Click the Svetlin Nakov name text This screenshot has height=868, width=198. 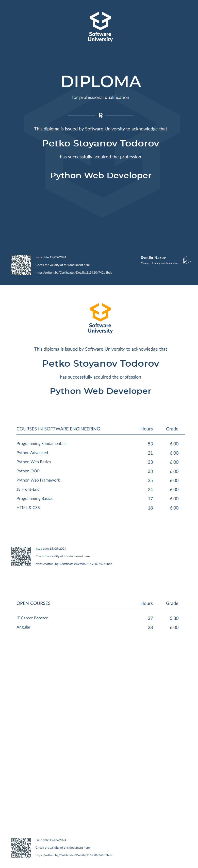click(x=153, y=258)
